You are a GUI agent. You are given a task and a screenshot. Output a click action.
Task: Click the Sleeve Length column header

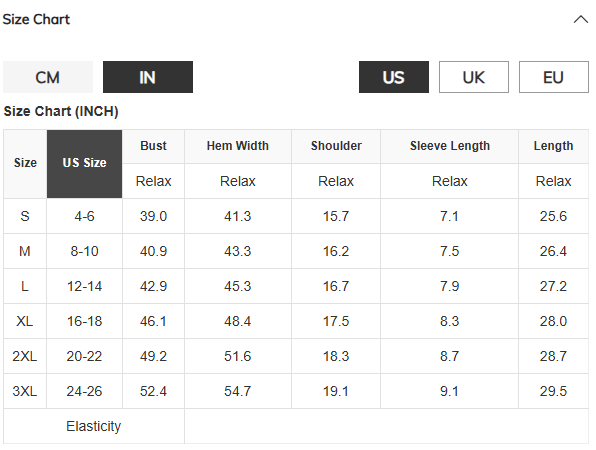click(450, 146)
